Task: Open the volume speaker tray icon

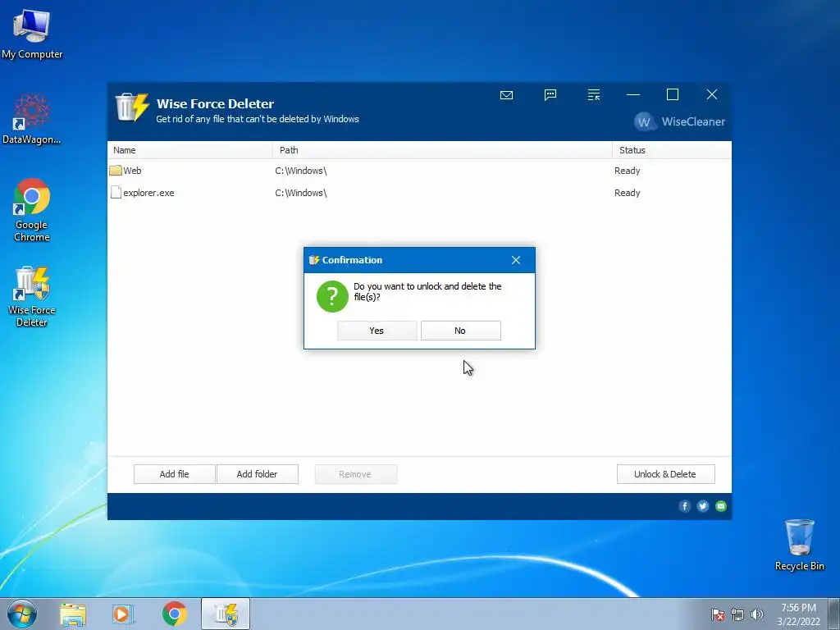Action: click(756, 614)
